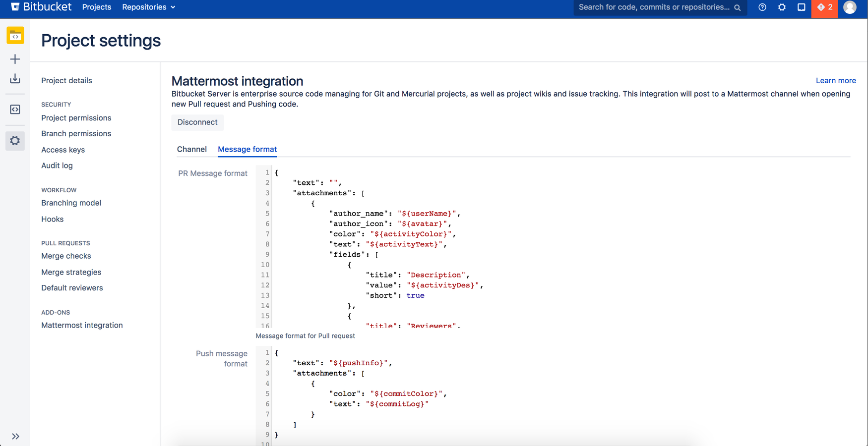Click the "${commitLog}" value
This screenshot has height=446, width=868.
[x=397, y=404]
